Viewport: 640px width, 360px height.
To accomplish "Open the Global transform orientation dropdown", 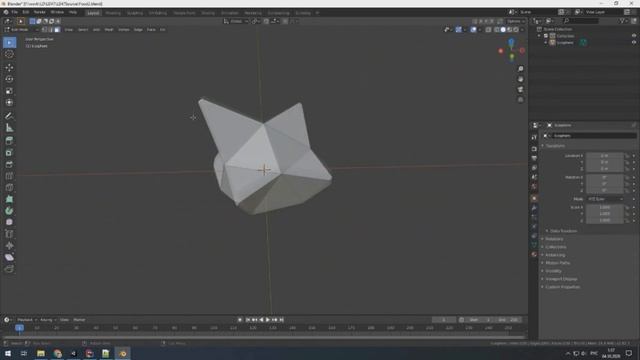I will [x=236, y=21].
